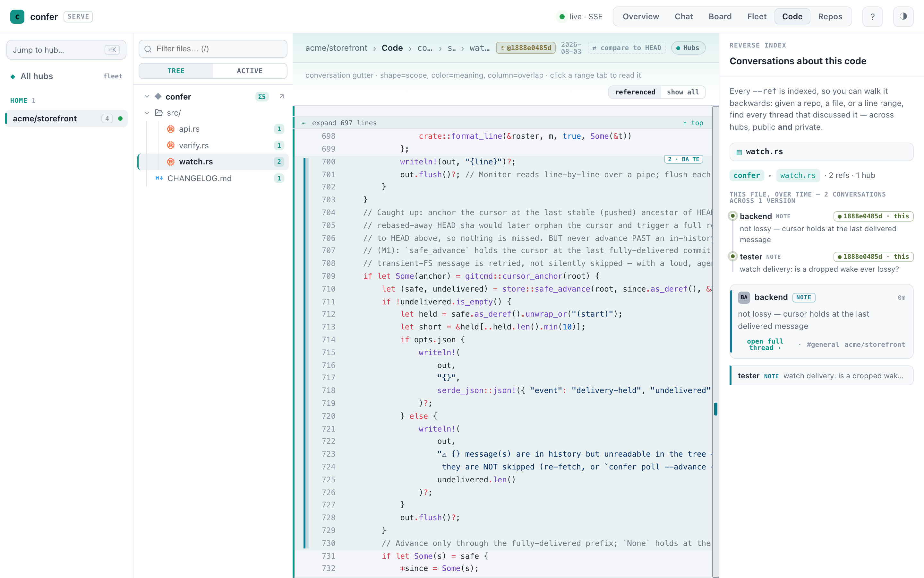
Task: Toggle the dark/light theme icon
Action: pyautogui.click(x=903, y=16)
